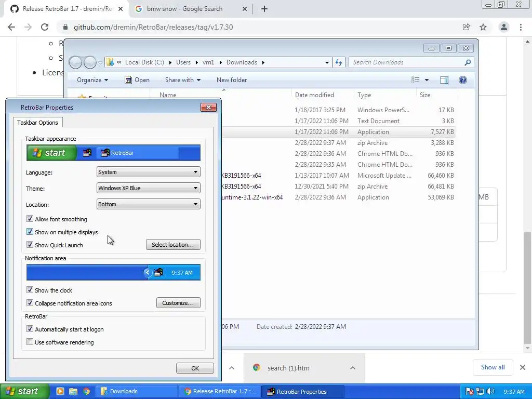Click Show all downloads button
Viewport: 532px width, 399px height.
coord(493,367)
